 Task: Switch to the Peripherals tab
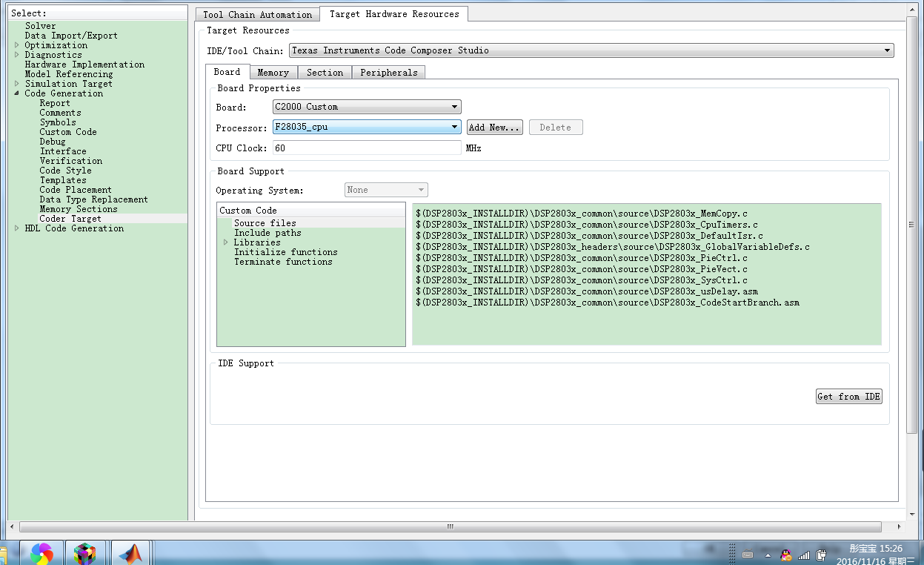pyautogui.click(x=388, y=73)
